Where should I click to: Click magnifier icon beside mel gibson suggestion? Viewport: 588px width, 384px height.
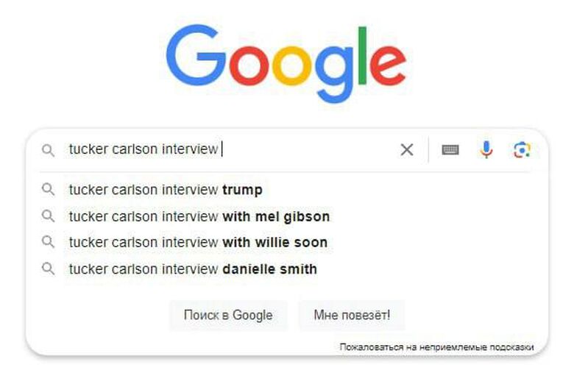pyautogui.click(x=49, y=216)
